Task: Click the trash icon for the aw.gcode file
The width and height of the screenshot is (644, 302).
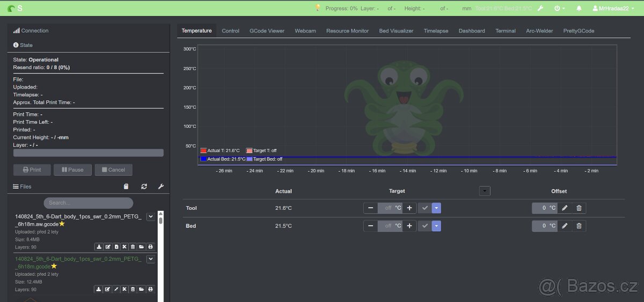Action: (x=133, y=247)
